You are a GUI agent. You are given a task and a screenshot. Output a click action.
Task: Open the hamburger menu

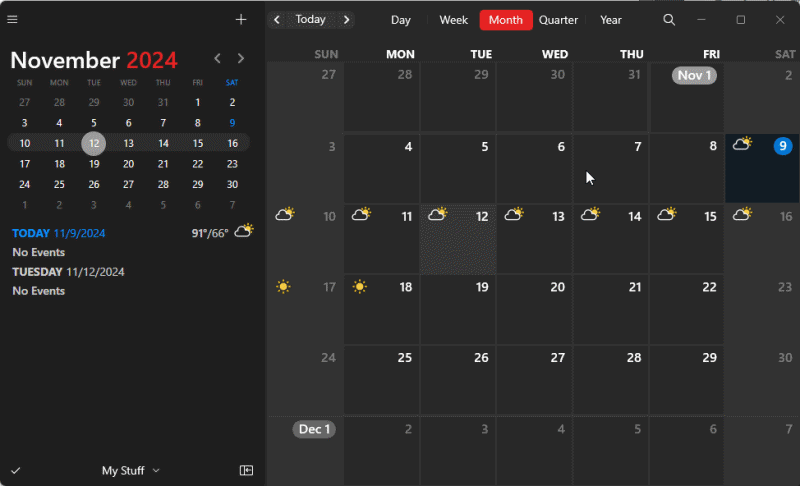(12, 19)
